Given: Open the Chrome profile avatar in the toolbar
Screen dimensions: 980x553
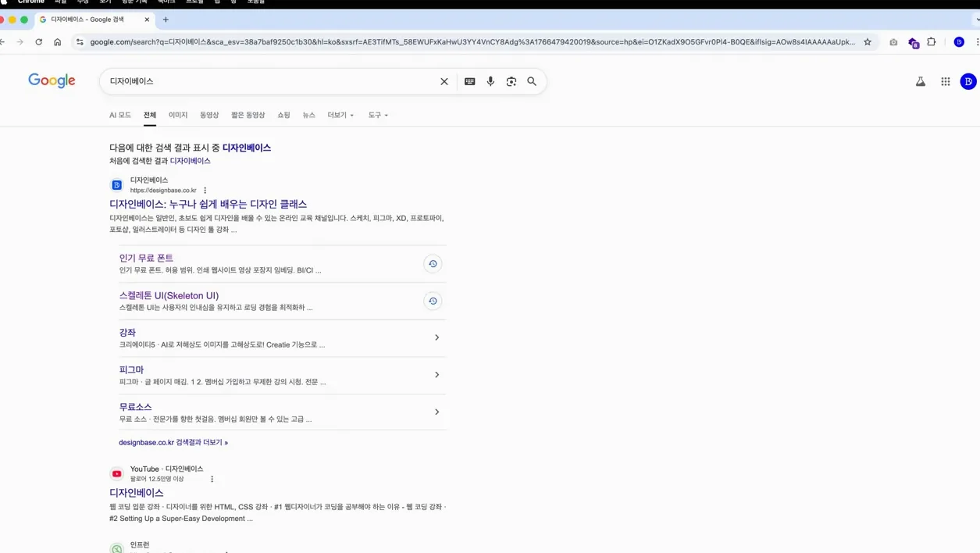Looking at the screenshot, I should point(959,42).
